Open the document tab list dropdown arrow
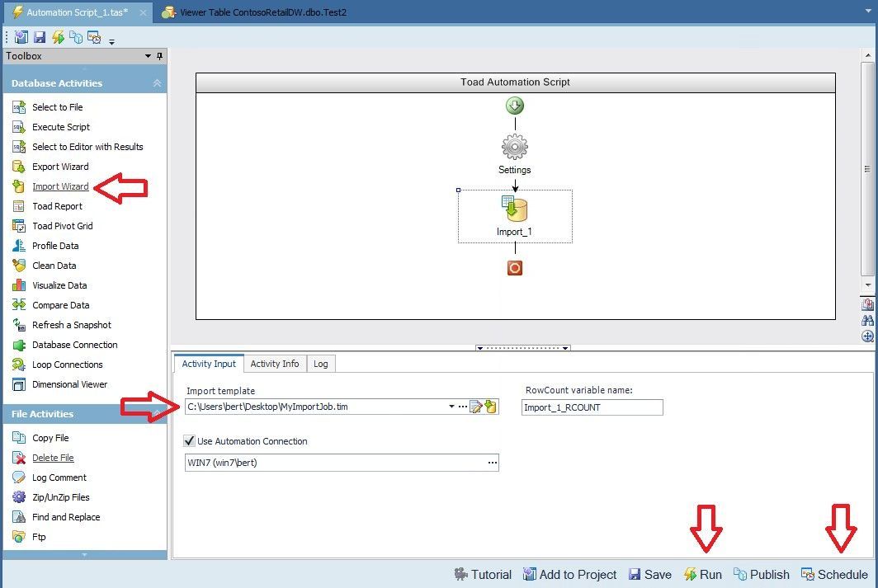This screenshot has width=878, height=588. [x=868, y=12]
